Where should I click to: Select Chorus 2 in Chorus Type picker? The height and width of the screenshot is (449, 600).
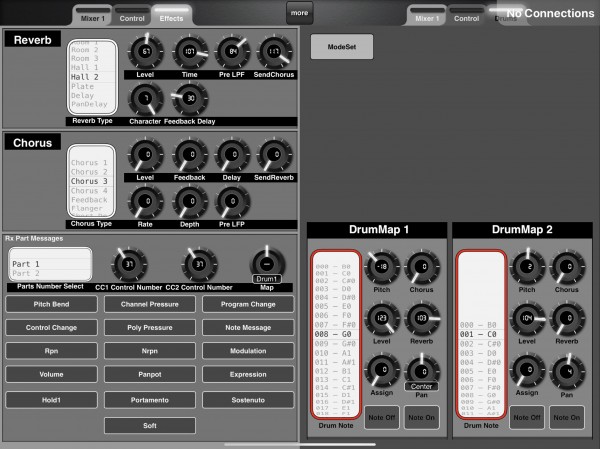tap(92, 172)
